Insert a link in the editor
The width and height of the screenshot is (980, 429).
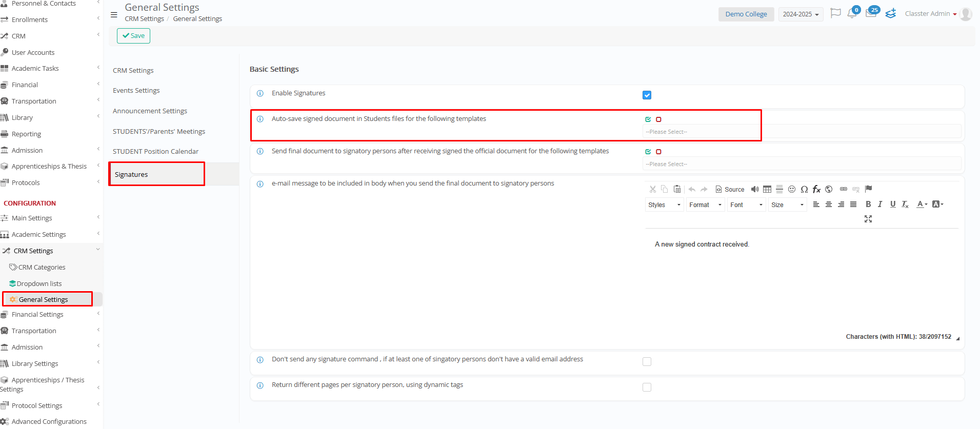coord(843,189)
